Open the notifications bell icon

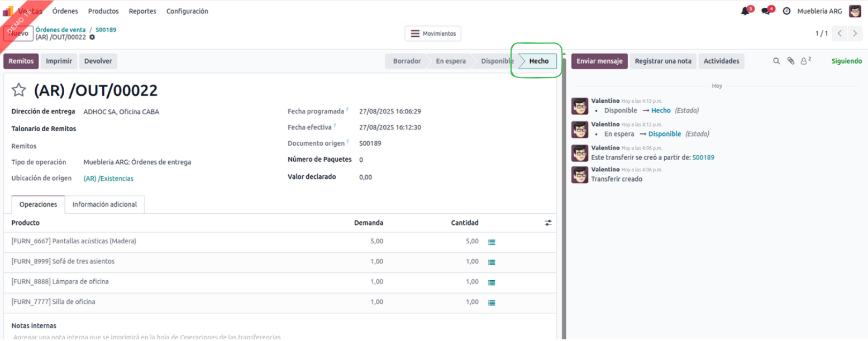click(x=745, y=11)
